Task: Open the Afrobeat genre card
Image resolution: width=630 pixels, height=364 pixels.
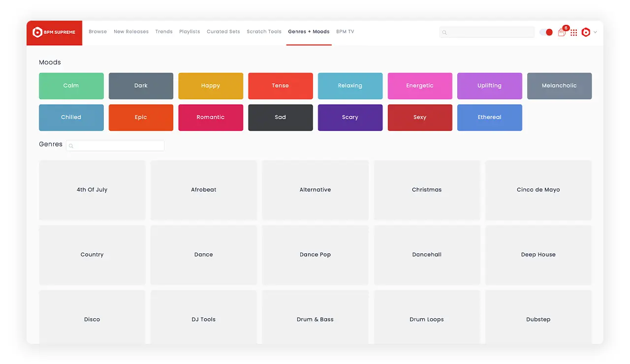Action: tap(204, 190)
